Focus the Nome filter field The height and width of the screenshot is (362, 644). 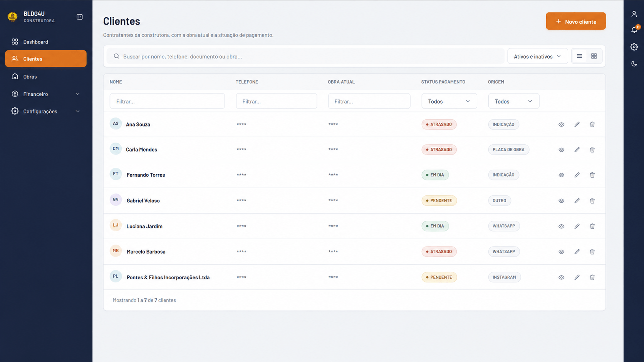pyautogui.click(x=167, y=101)
